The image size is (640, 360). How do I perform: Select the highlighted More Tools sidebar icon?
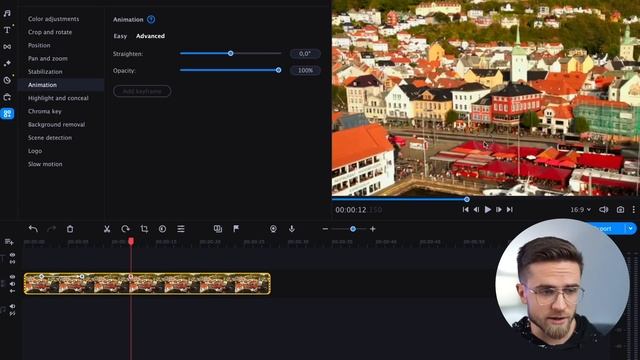click(7, 113)
